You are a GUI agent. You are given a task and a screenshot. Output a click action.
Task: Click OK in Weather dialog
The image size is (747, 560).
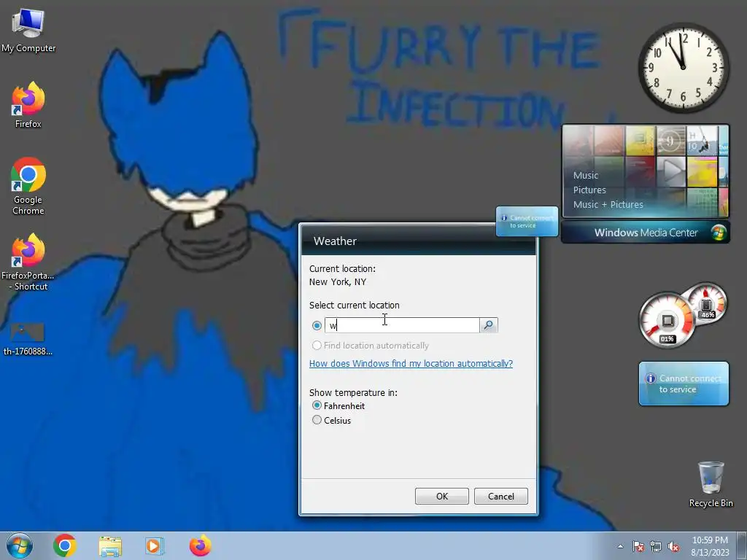tap(441, 496)
